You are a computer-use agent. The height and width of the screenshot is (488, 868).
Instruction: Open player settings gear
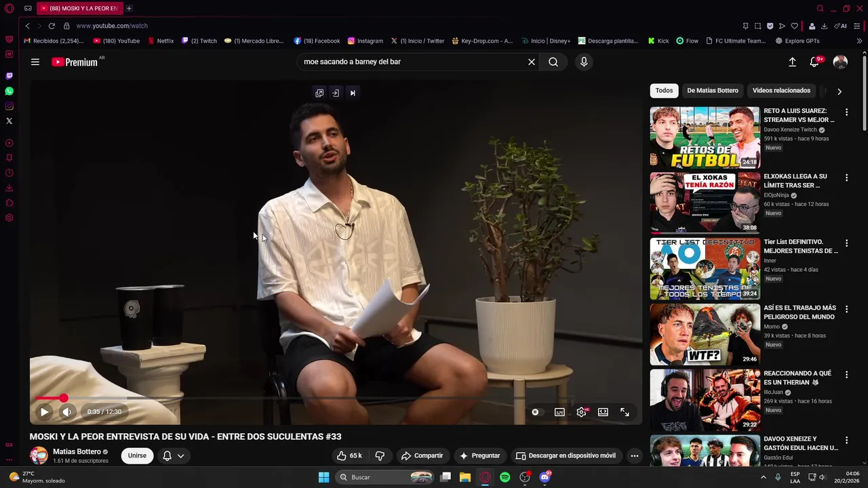pos(581,411)
